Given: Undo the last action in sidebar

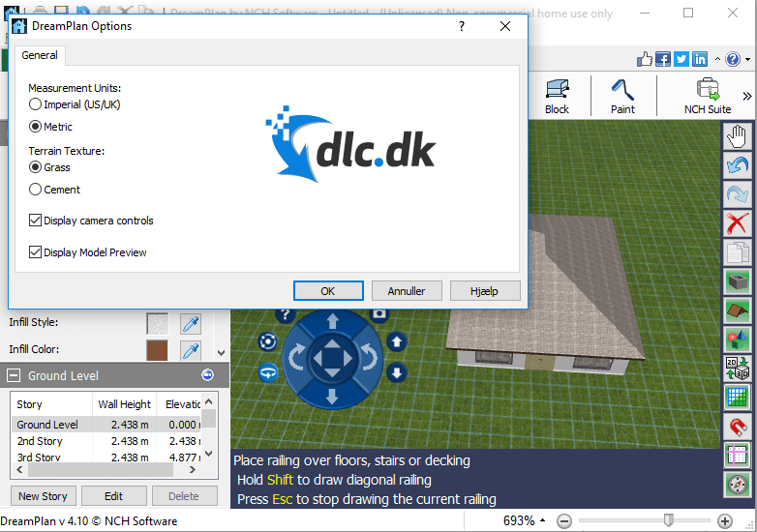Looking at the screenshot, I should [x=737, y=165].
